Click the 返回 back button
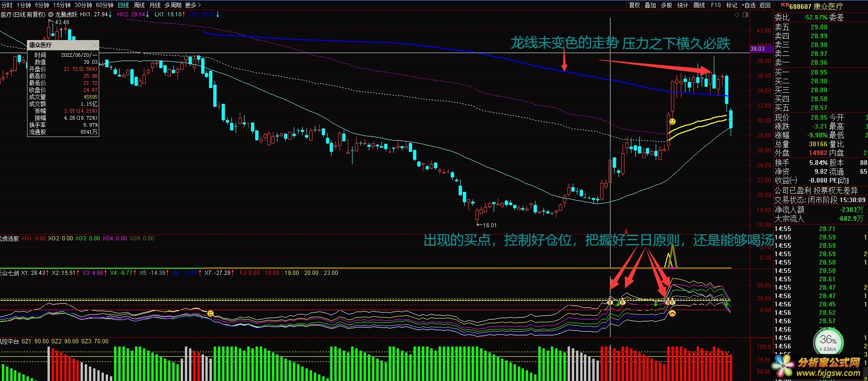The image size is (868, 381). coord(765,5)
